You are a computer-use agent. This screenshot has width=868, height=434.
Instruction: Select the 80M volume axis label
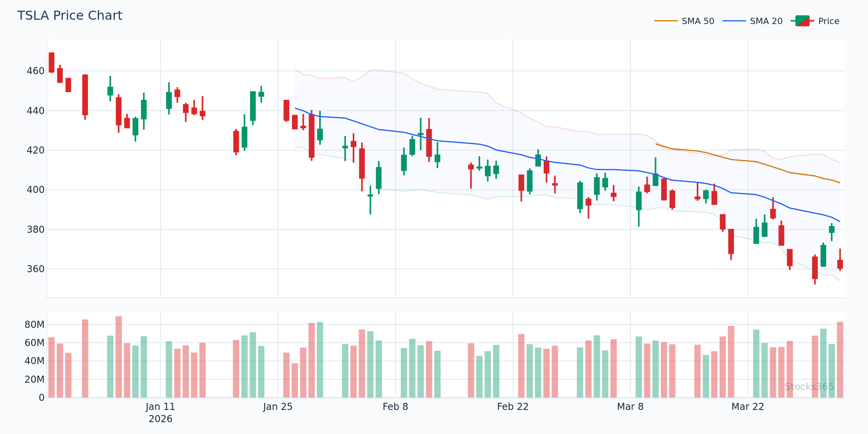click(35, 325)
